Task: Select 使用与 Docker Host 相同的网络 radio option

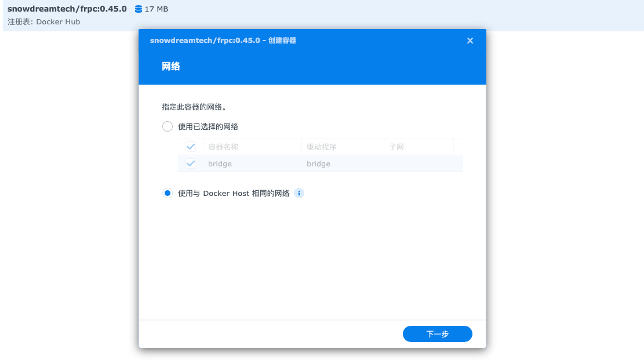Action: (168, 194)
